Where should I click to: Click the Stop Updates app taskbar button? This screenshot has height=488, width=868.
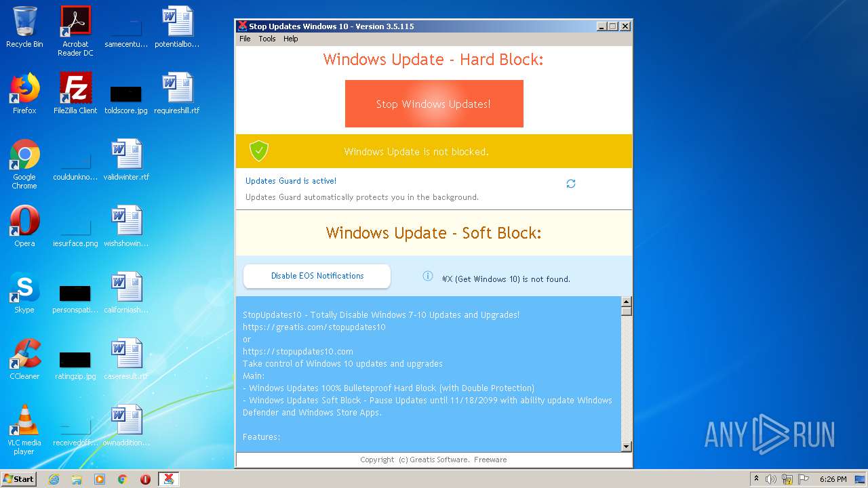[168, 479]
